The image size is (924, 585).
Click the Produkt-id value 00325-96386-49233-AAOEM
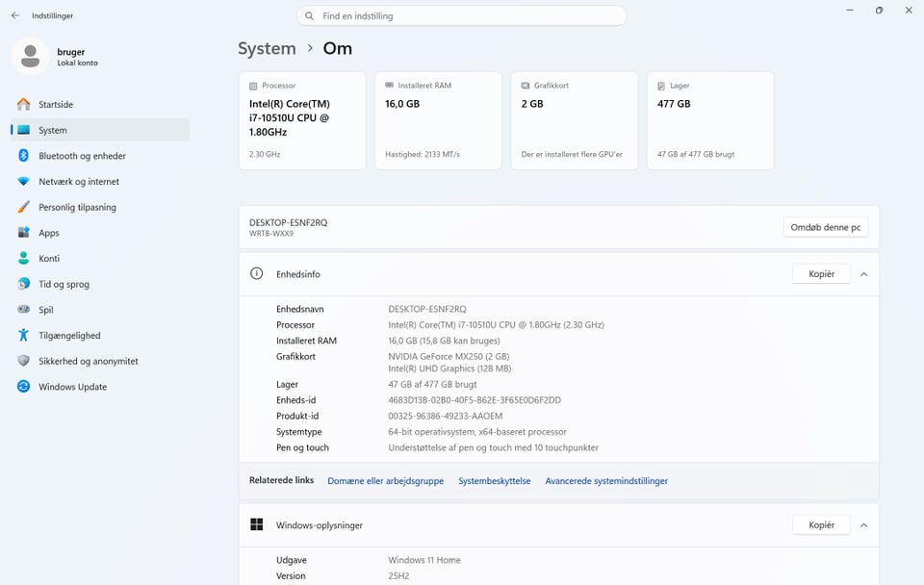pos(446,416)
